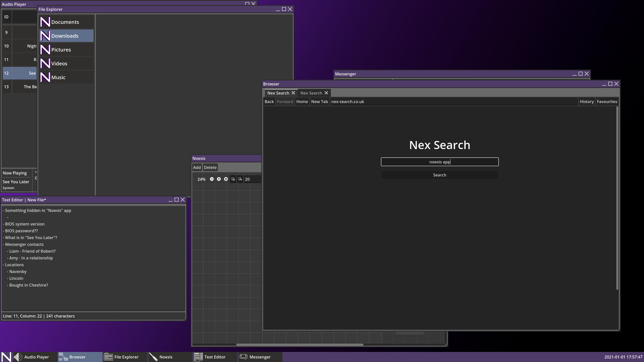Open the Nex start menu icon
Viewport: 644px width, 362px height.
click(6, 357)
